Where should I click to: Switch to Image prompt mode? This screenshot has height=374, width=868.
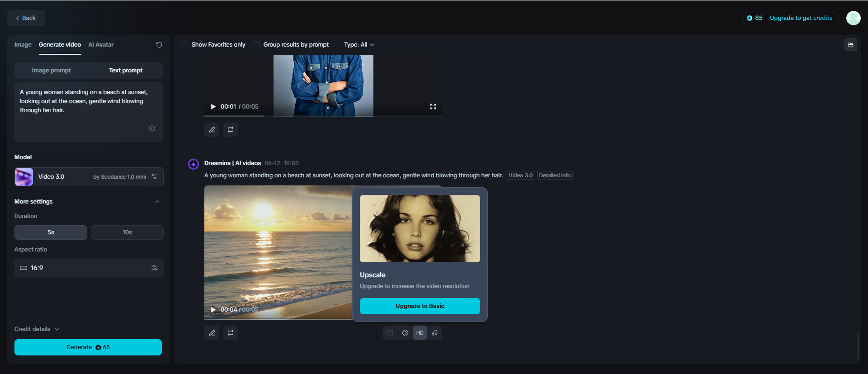pyautogui.click(x=52, y=71)
